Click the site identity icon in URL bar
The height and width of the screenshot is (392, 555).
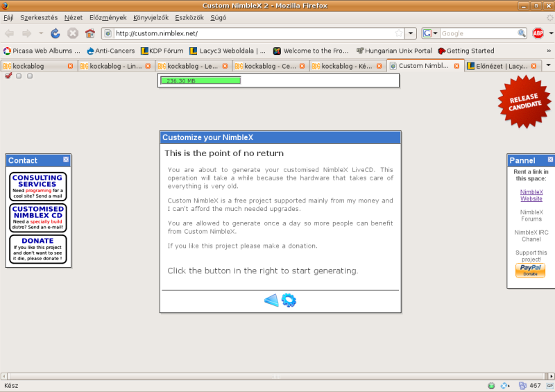(x=108, y=33)
